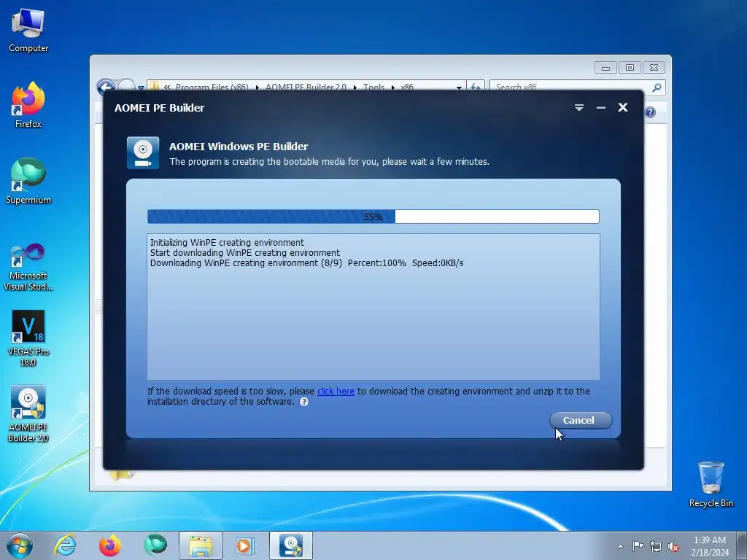Click the 55% progress bar
Viewport: 747px width, 560px height.
coord(373,217)
